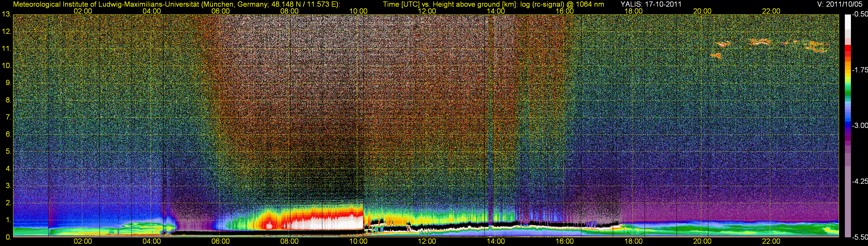Pick the 7 km height axis label
868x246 pixels.
click(x=8, y=117)
